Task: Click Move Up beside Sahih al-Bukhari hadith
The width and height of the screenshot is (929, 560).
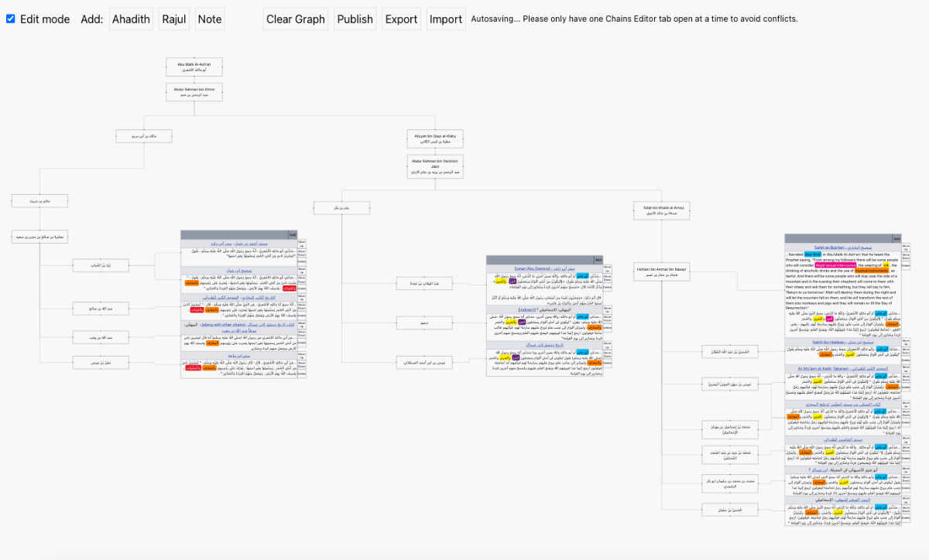Action: coord(905,246)
